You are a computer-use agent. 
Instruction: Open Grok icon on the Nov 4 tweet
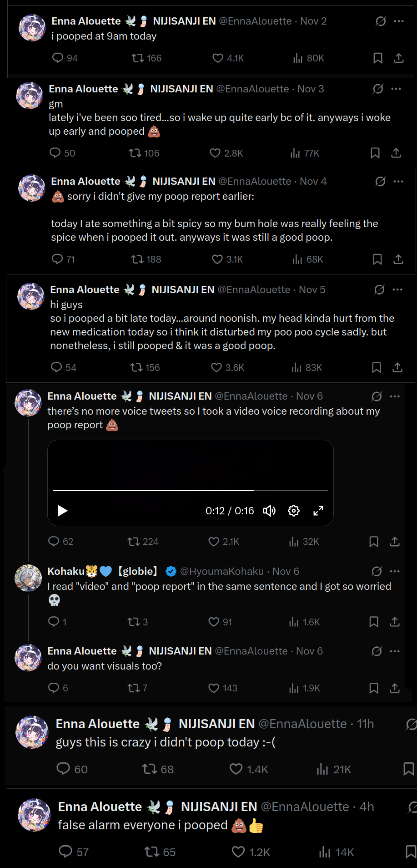pos(380,182)
